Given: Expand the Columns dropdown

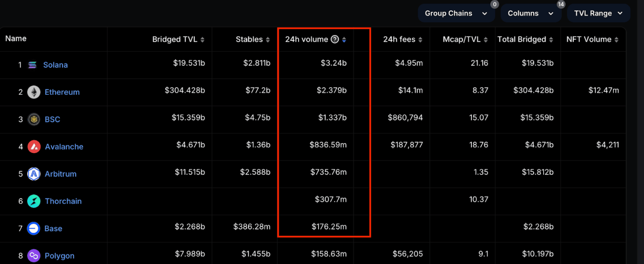Looking at the screenshot, I should [x=530, y=13].
